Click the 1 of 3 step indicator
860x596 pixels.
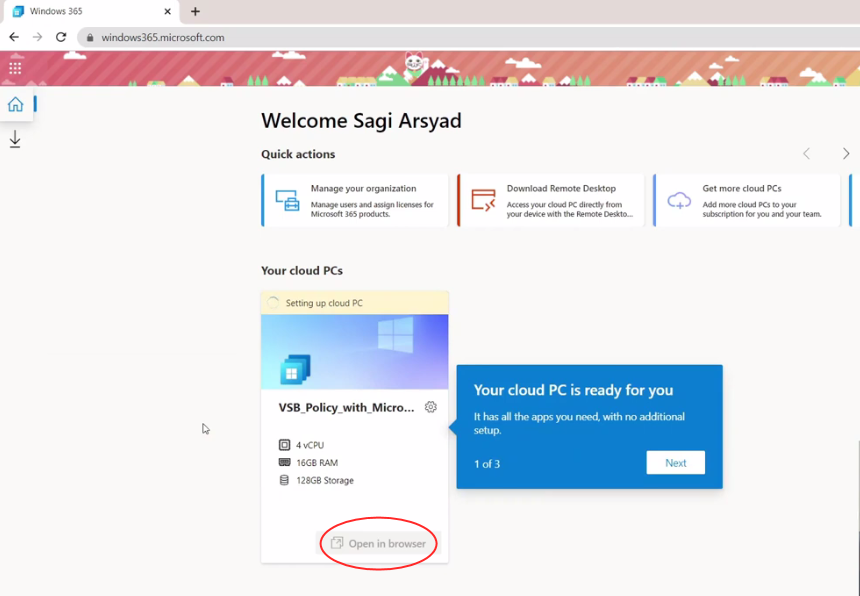tap(487, 464)
